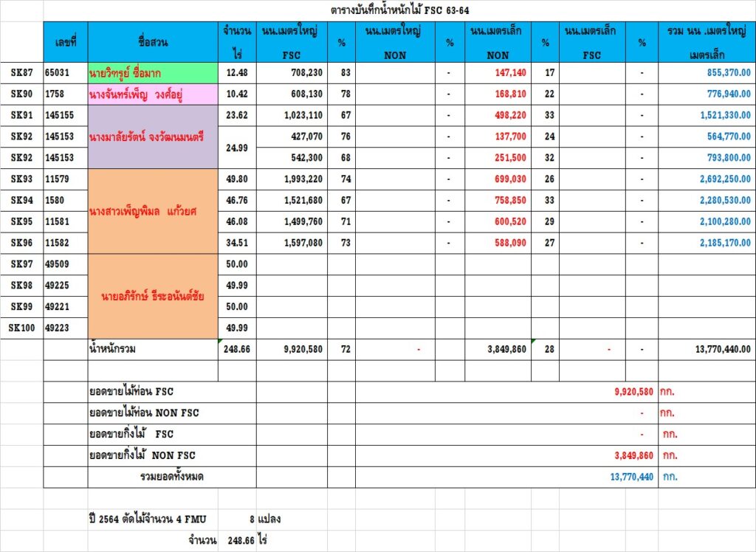This screenshot has width=756, height=552.
Task: Select the title cell ตารางบันทึกน้ำหนักไม้ FSC 63-64
Action: coord(399,10)
